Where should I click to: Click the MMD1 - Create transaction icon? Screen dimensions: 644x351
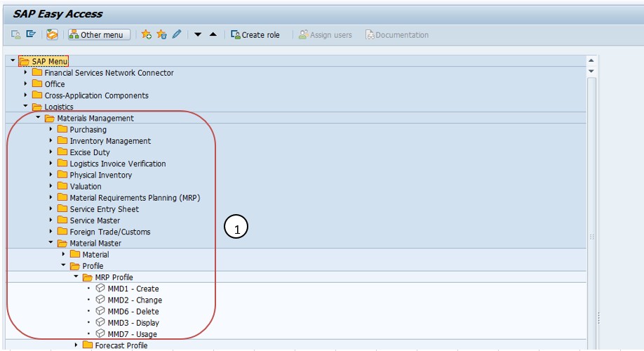click(x=100, y=288)
